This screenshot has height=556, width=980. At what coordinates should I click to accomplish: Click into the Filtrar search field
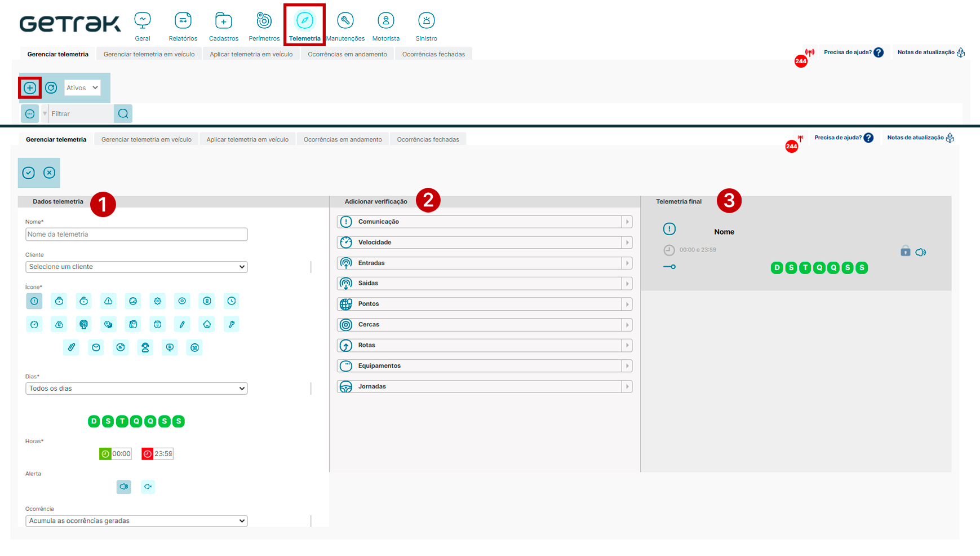click(x=81, y=114)
